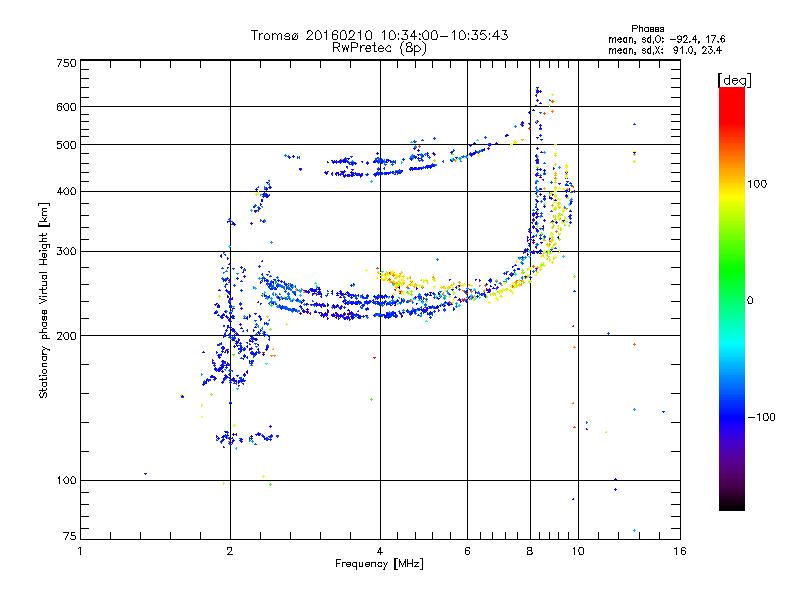Click the y-axis tick label '600'
This screenshot has width=800, height=600.
[67, 107]
